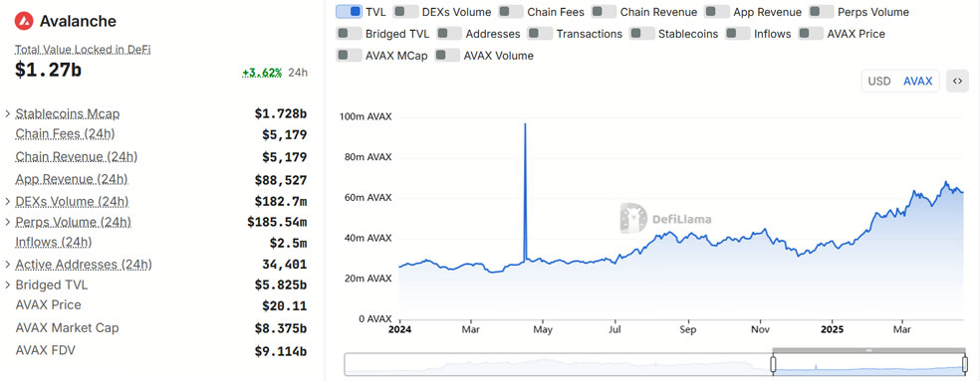Expand the DEXs Volume (24h) row

[8, 202]
